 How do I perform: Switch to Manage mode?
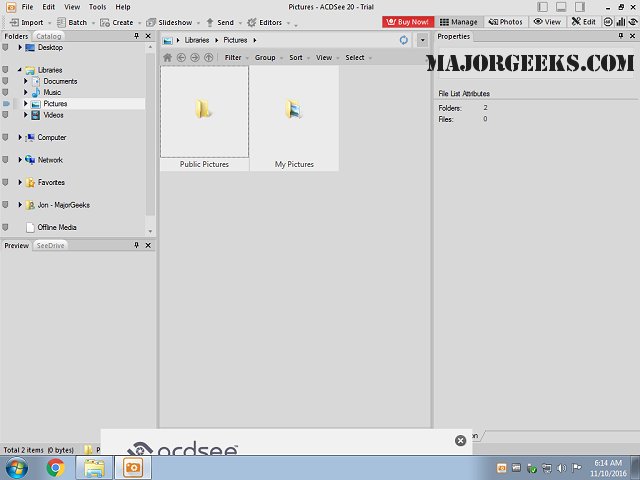pos(458,22)
